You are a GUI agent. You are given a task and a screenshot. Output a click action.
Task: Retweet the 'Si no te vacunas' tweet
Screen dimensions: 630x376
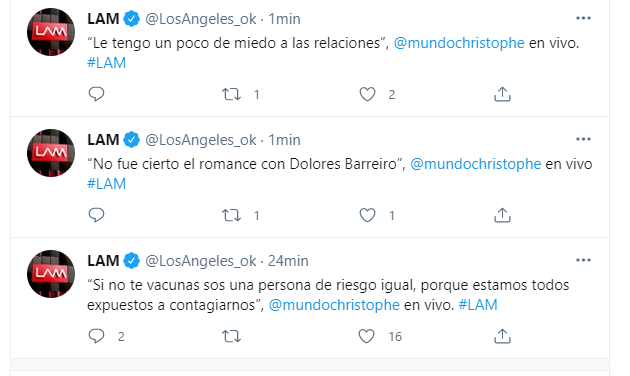(x=231, y=336)
